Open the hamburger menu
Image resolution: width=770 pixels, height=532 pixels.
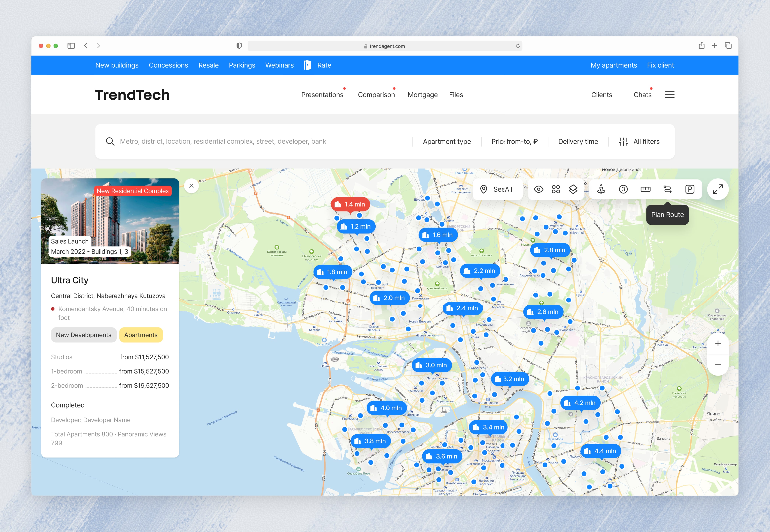pyautogui.click(x=669, y=95)
